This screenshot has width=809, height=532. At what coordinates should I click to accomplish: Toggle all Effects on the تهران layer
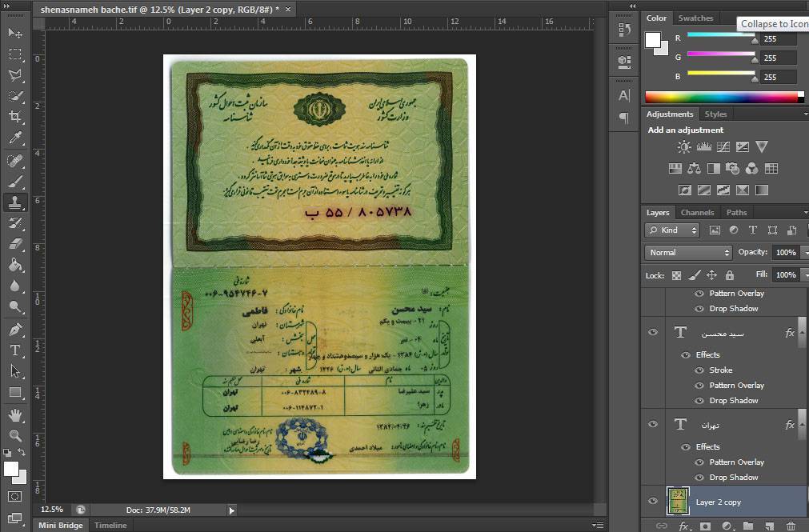point(686,447)
